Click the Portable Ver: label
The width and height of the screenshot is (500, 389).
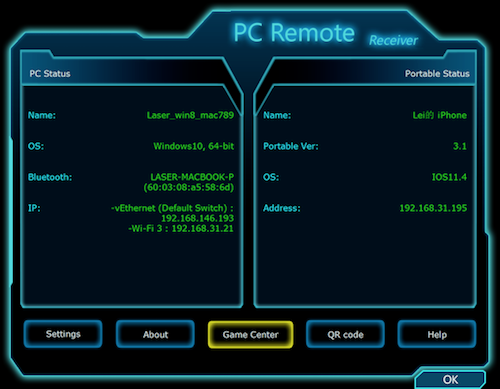(x=291, y=146)
